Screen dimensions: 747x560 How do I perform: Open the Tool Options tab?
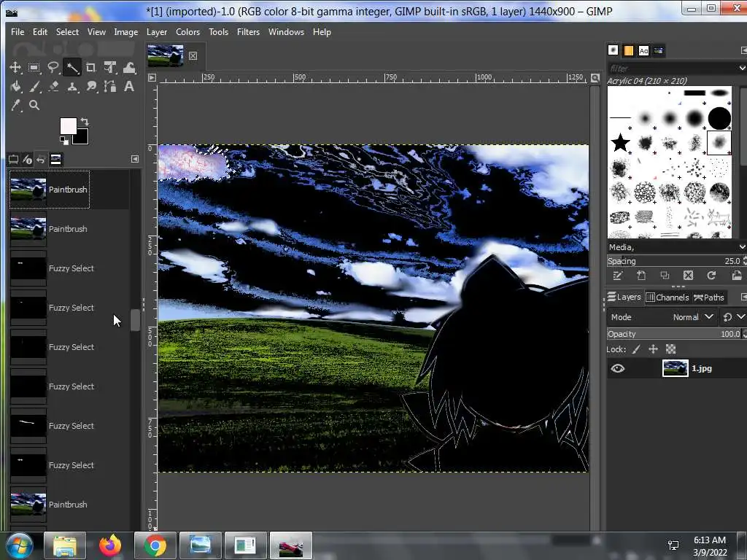click(13, 160)
